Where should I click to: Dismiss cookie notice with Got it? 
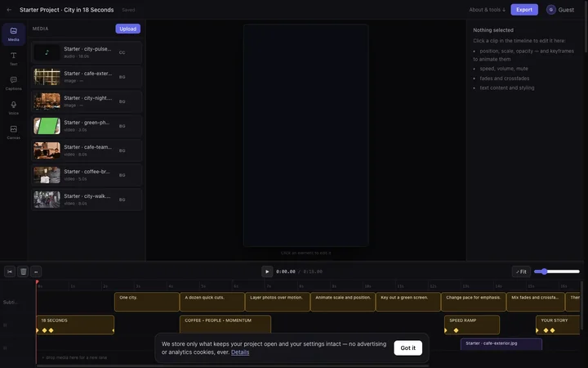(408, 348)
